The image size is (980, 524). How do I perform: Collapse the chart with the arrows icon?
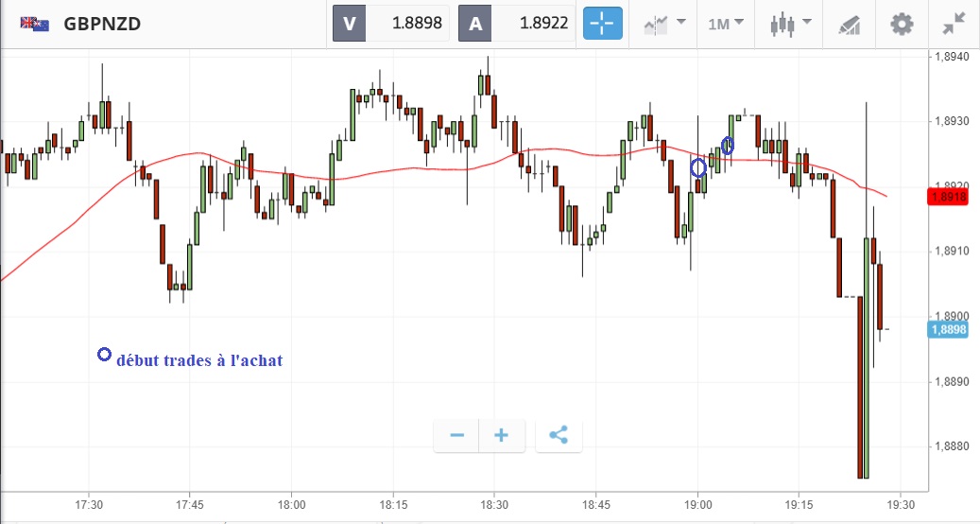tap(954, 24)
